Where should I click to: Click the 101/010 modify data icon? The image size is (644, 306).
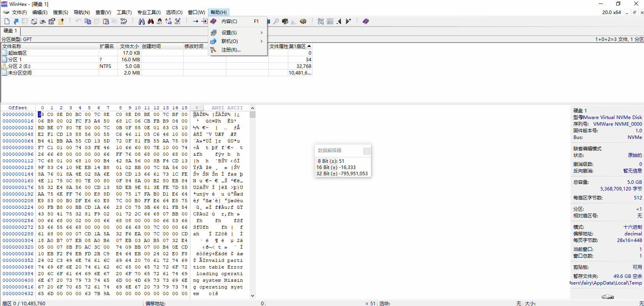[x=124, y=21]
